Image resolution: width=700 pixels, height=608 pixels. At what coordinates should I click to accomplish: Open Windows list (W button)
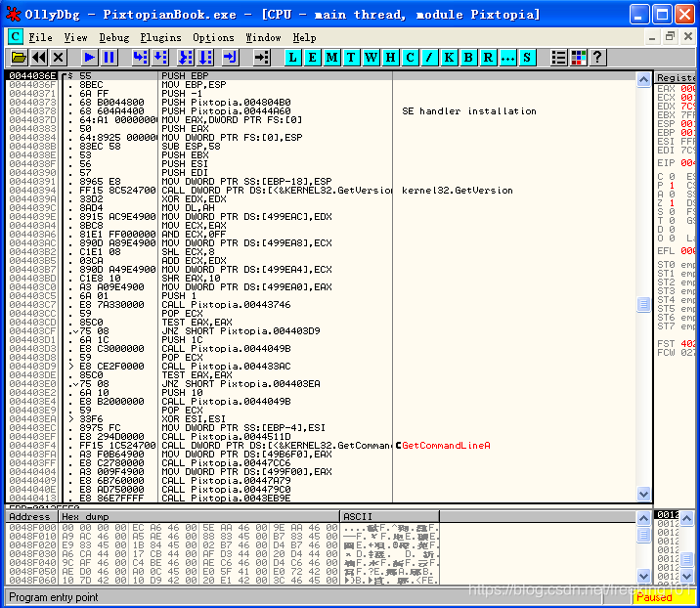click(x=371, y=57)
